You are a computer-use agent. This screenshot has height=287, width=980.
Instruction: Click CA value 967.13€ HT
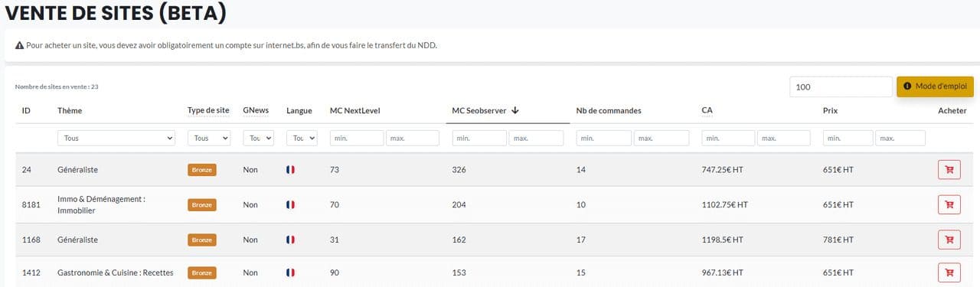[x=722, y=272]
